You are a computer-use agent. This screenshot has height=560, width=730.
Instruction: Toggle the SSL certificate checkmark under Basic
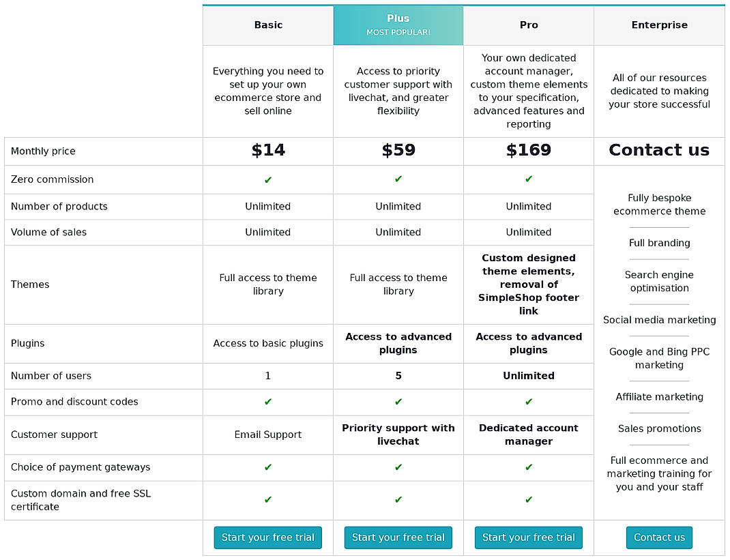[267, 500]
